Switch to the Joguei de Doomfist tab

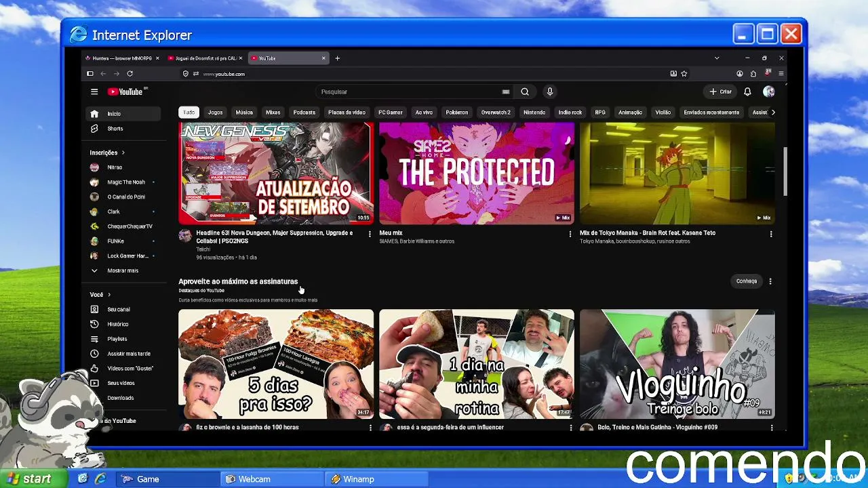(x=204, y=58)
